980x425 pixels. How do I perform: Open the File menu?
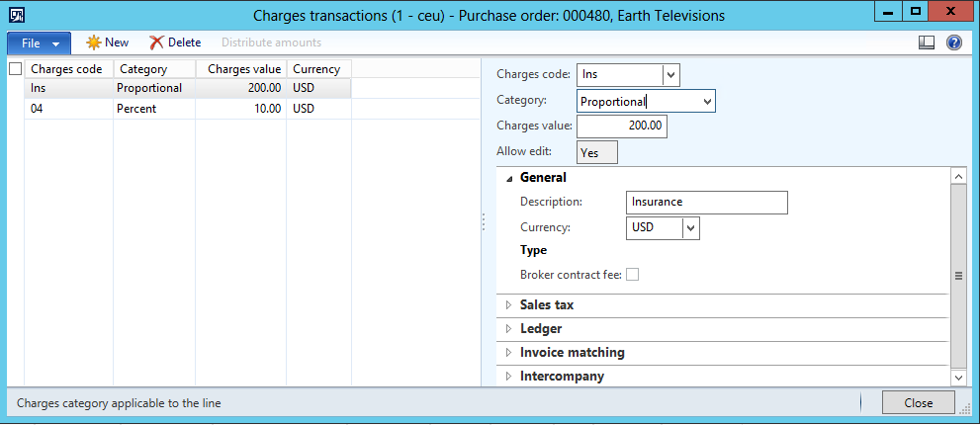(x=40, y=43)
